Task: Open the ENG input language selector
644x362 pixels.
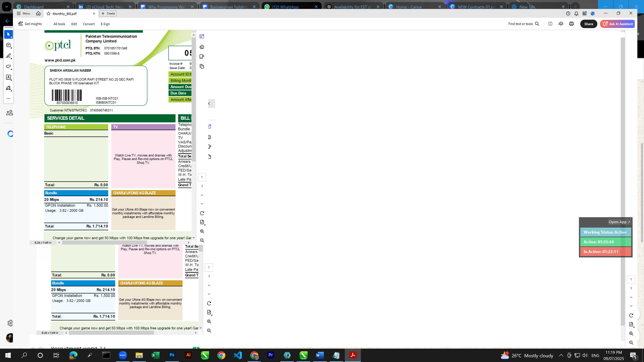Action: pyautogui.click(x=595, y=355)
